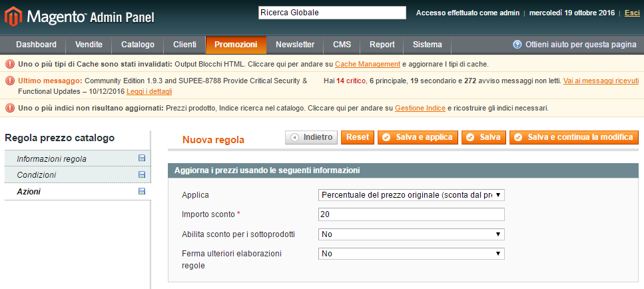Image resolution: width=644 pixels, height=289 pixels.
Task: Click Salva e applica button
Action: [x=418, y=138]
